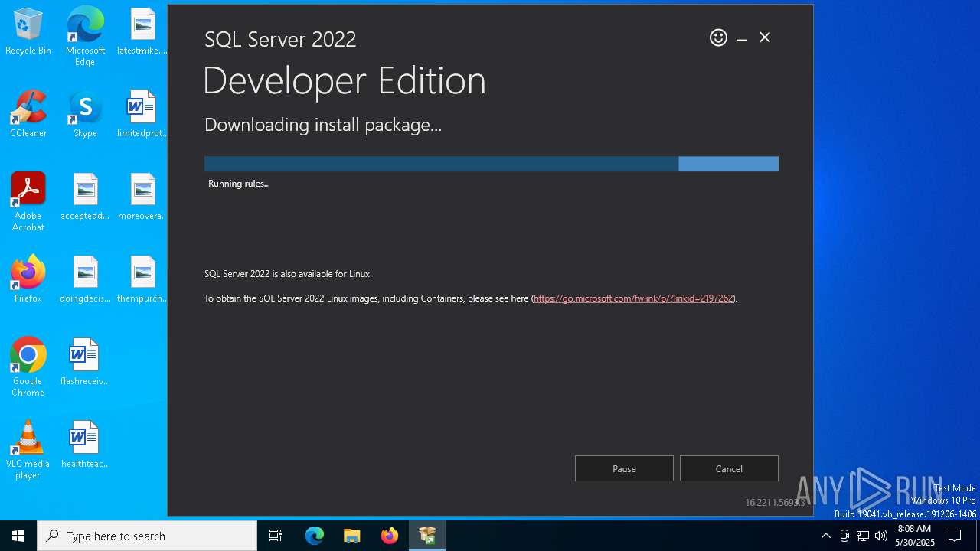Open Task View from taskbar
Viewport: 980px width, 551px height.
(x=276, y=536)
